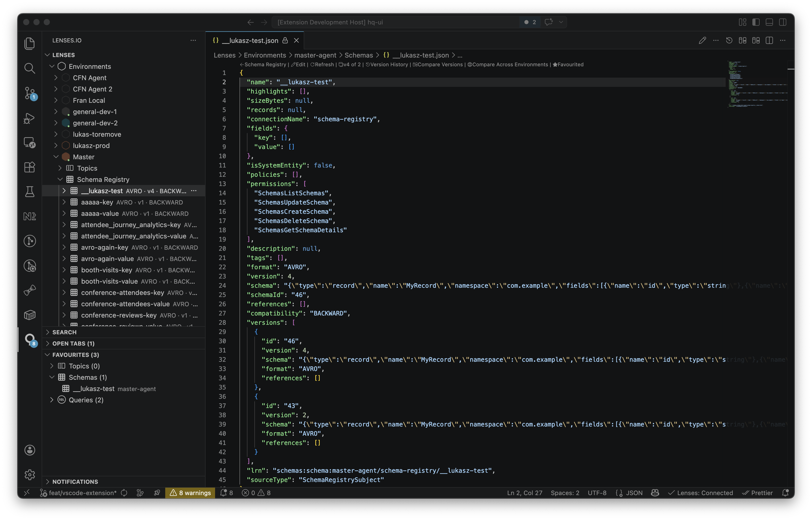Screen dimensions: 812x520
Task: Open the Accounts menu icon
Action: pyautogui.click(x=30, y=450)
